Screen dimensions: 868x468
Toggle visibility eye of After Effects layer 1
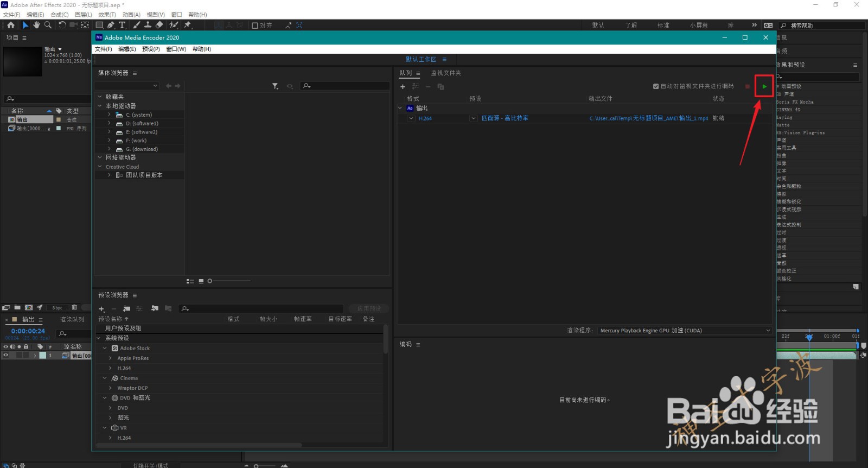tap(6, 356)
